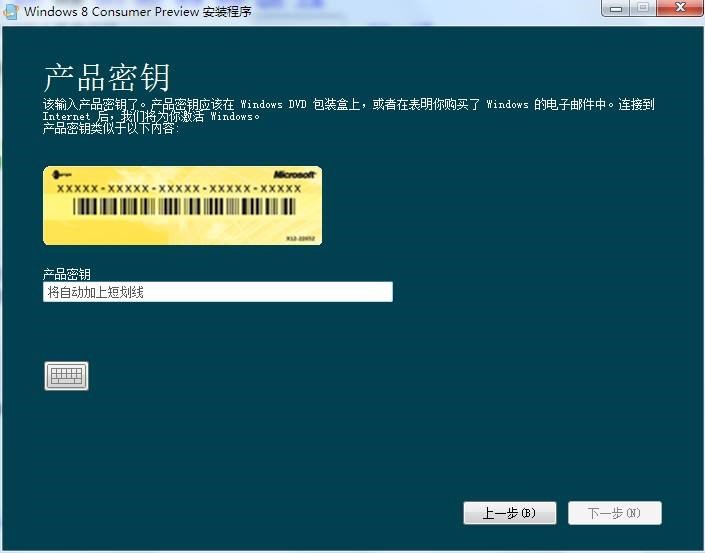
Task: Click the 产品密钥 heading text
Action: 107,78
